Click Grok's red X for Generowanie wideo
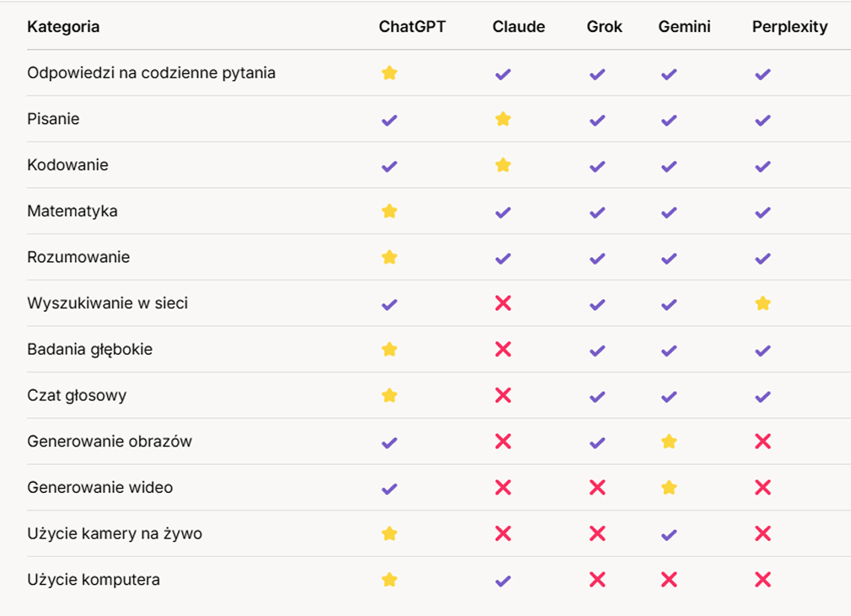 (x=597, y=487)
